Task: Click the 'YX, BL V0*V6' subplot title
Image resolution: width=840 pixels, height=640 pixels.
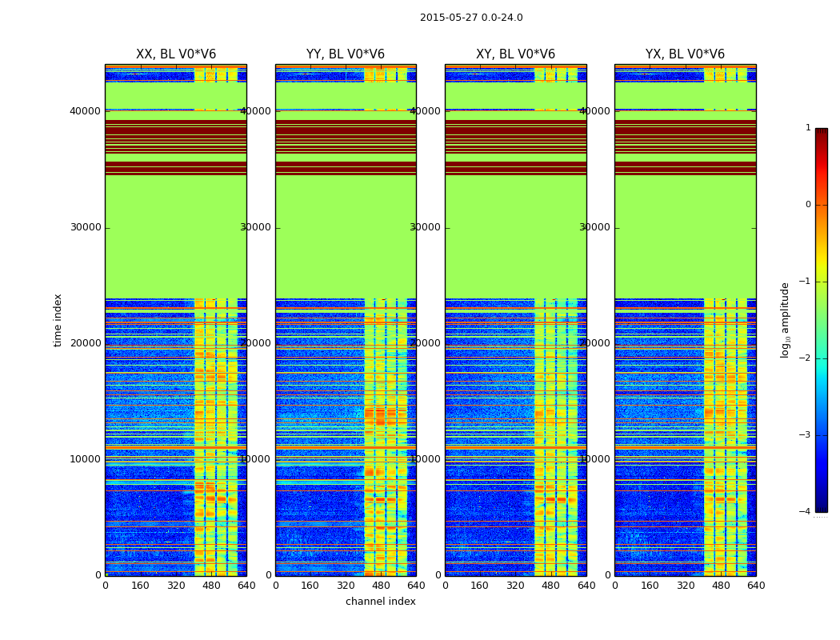Action: coord(685,54)
